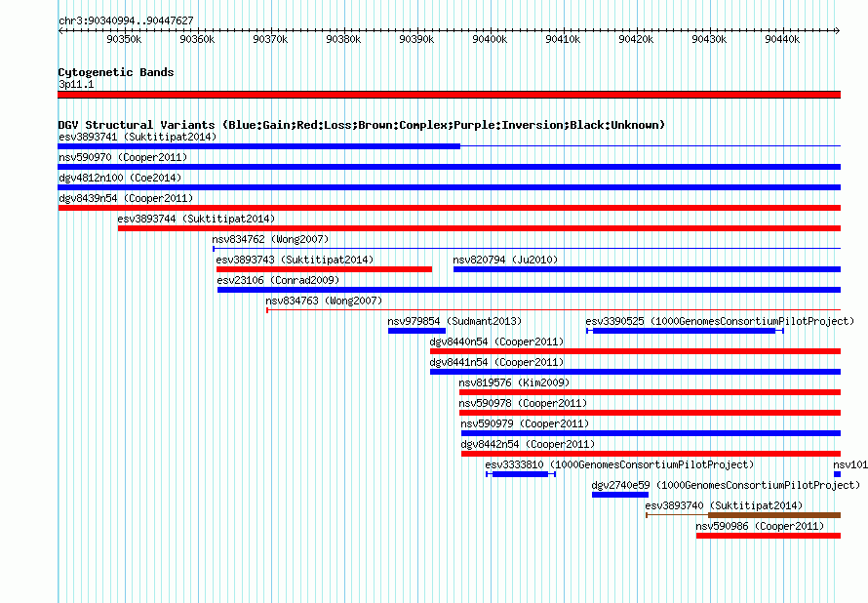Select the nsv820794 (Ju2010) label

[x=505, y=260]
